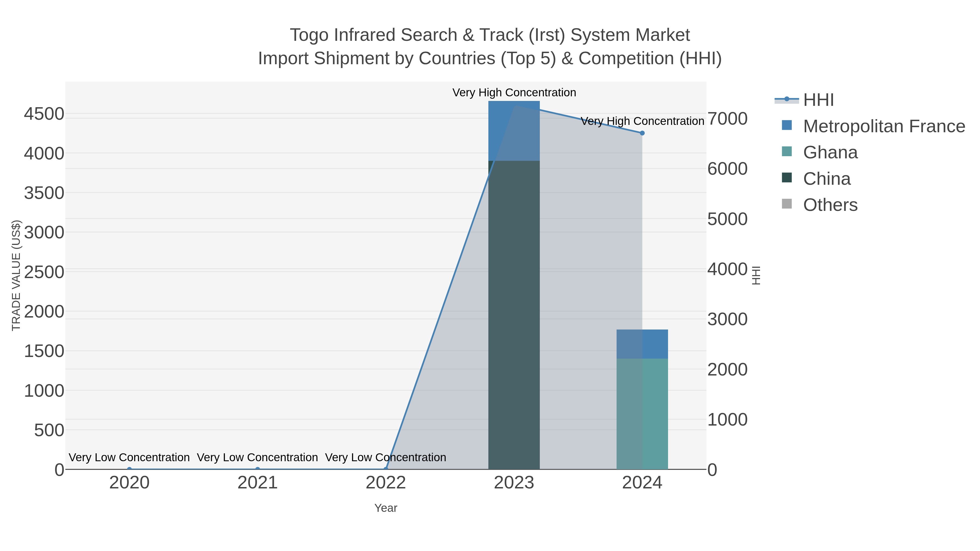Image resolution: width=980 pixels, height=551 pixels.
Task: Click the subtitle Import Shipment by Countries
Action: (x=490, y=59)
